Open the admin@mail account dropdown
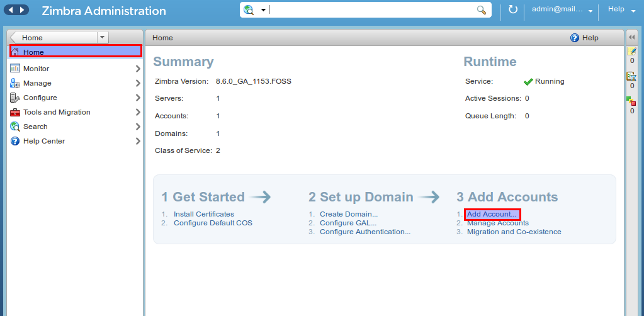The width and height of the screenshot is (644, 316). [x=562, y=10]
